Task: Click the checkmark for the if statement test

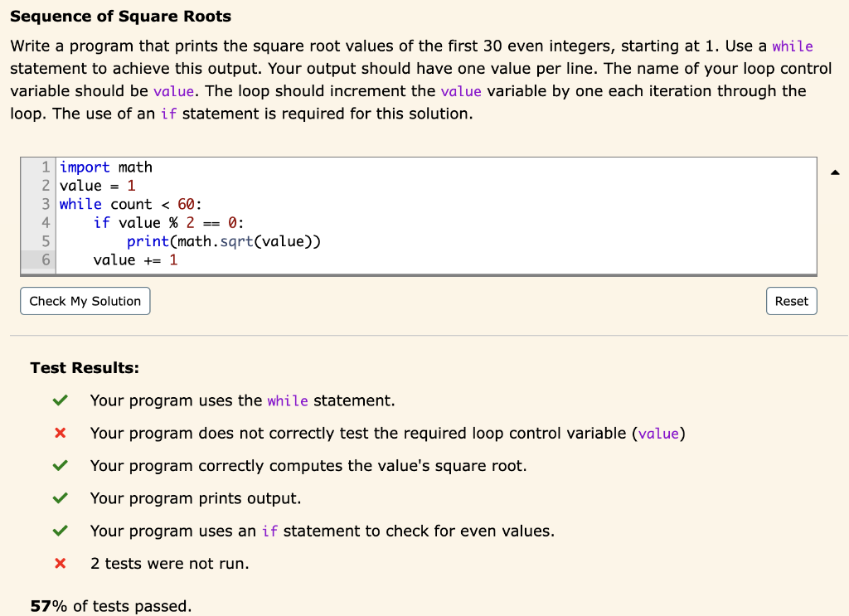Action: pos(59,531)
